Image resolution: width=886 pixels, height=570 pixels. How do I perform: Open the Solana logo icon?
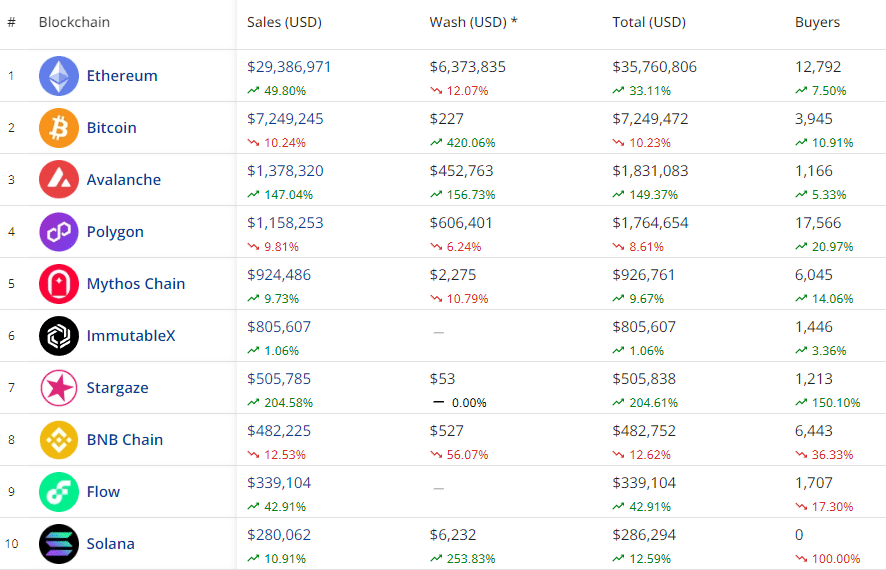tap(58, 544)
